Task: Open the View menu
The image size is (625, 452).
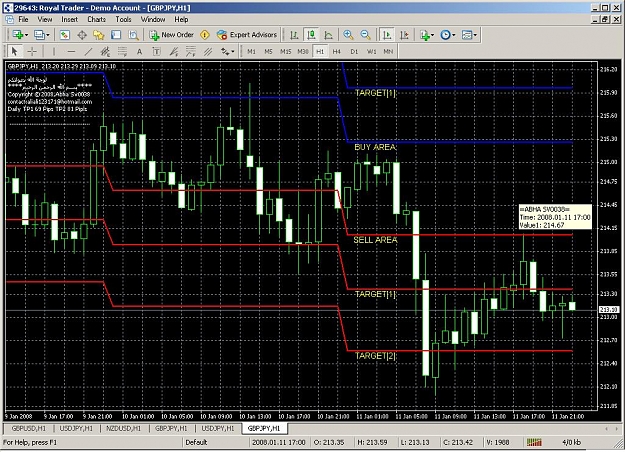Action: click(45, 19)
